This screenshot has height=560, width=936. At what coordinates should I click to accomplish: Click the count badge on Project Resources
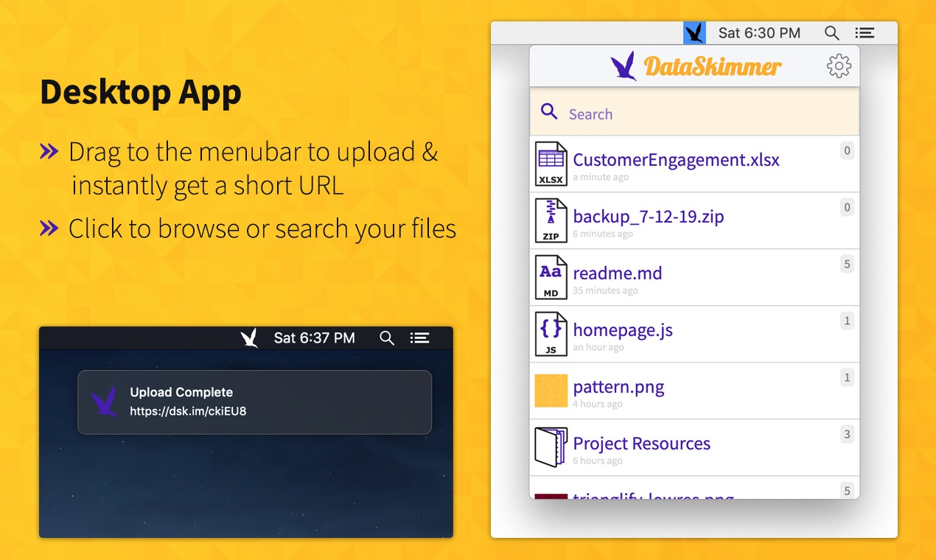point(848,435)
